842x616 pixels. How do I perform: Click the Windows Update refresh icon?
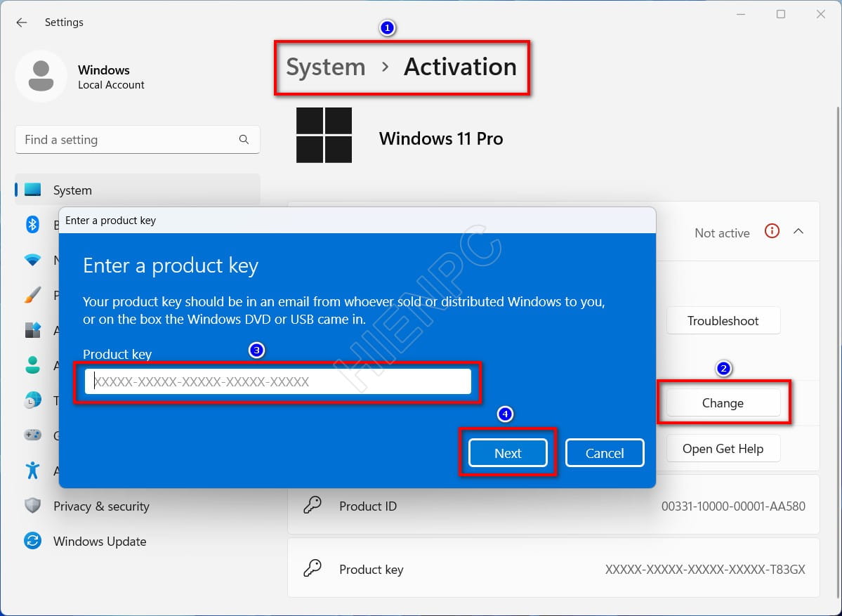pos(33,541)
